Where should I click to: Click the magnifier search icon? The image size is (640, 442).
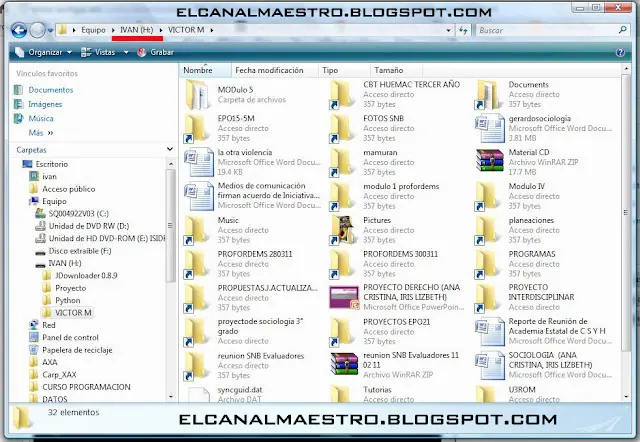(622, 30)
